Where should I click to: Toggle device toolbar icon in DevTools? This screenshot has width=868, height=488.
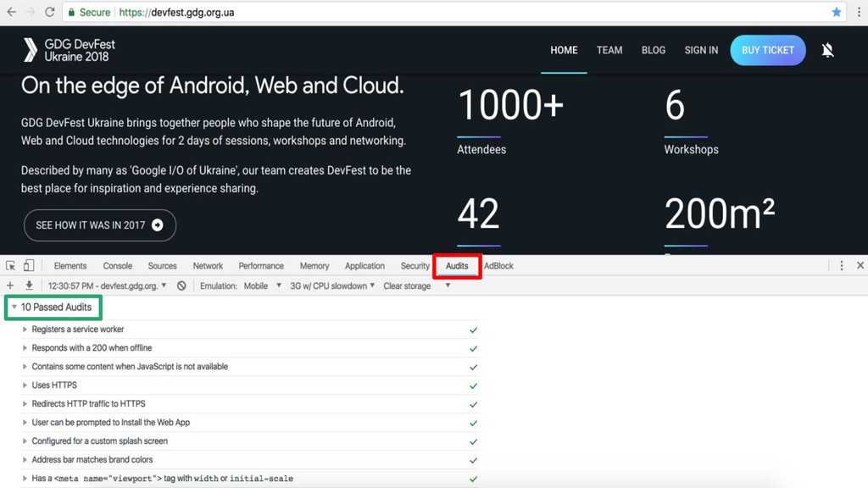click(x=29, y=265)
